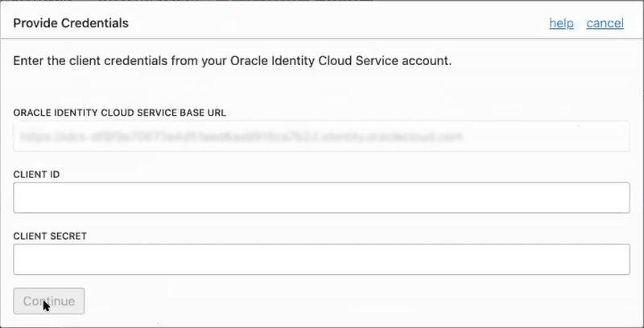
Task: Click the empty header area between title and help
Action: pos(338,23)
